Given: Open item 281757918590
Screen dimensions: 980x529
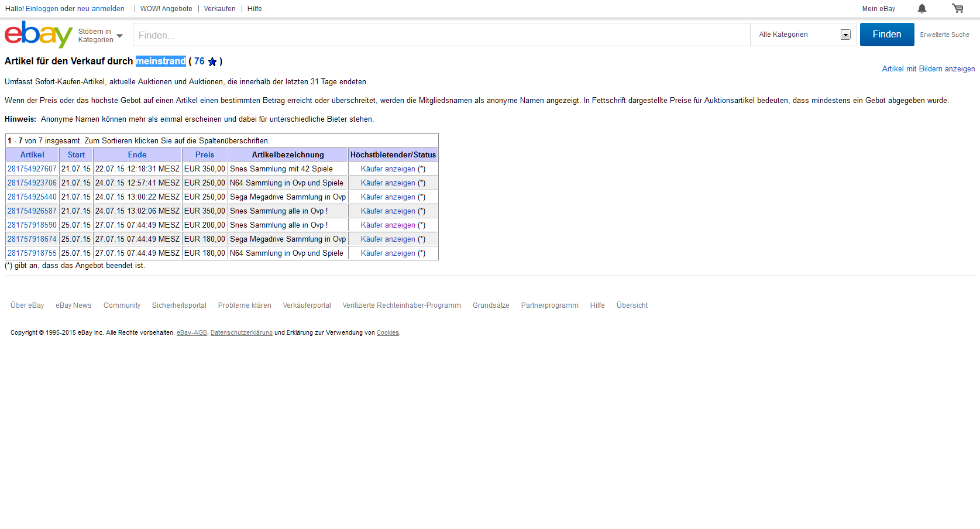Looking at the screenshot, I should [x=32, y=225].
